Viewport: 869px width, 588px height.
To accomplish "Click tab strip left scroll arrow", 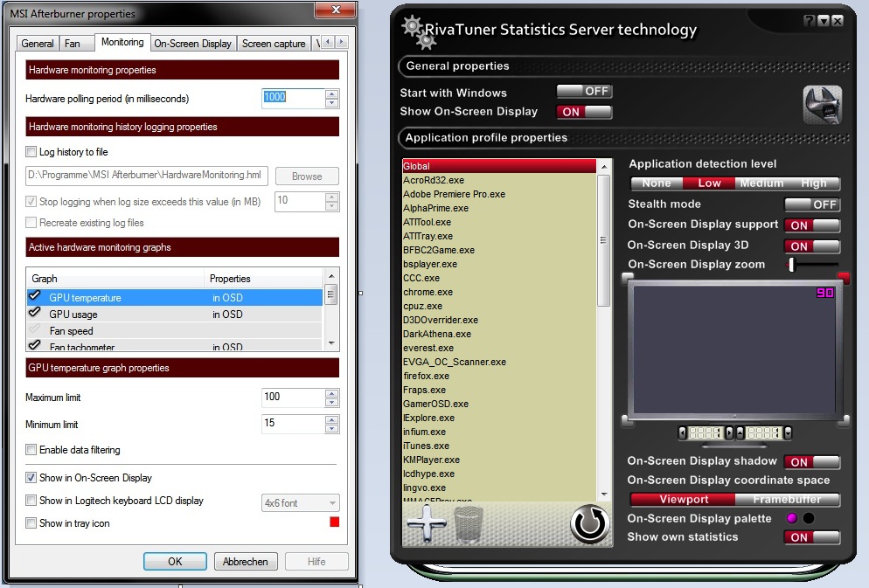I will pos(328,42).
